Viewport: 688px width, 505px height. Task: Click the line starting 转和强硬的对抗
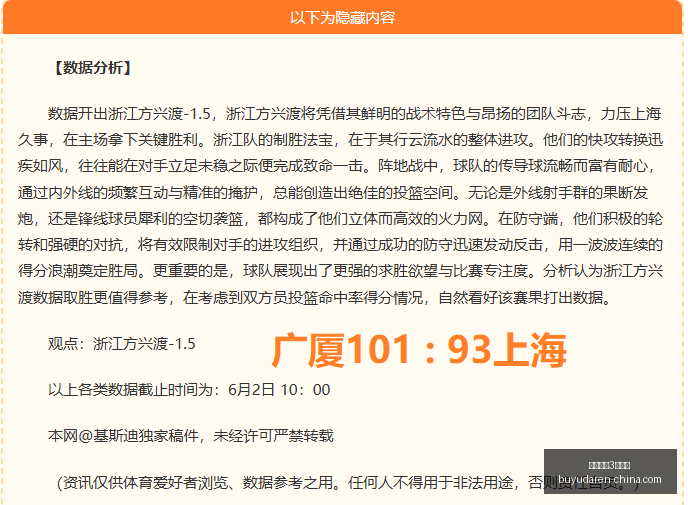pyautogui.click(x=340, y=245)
